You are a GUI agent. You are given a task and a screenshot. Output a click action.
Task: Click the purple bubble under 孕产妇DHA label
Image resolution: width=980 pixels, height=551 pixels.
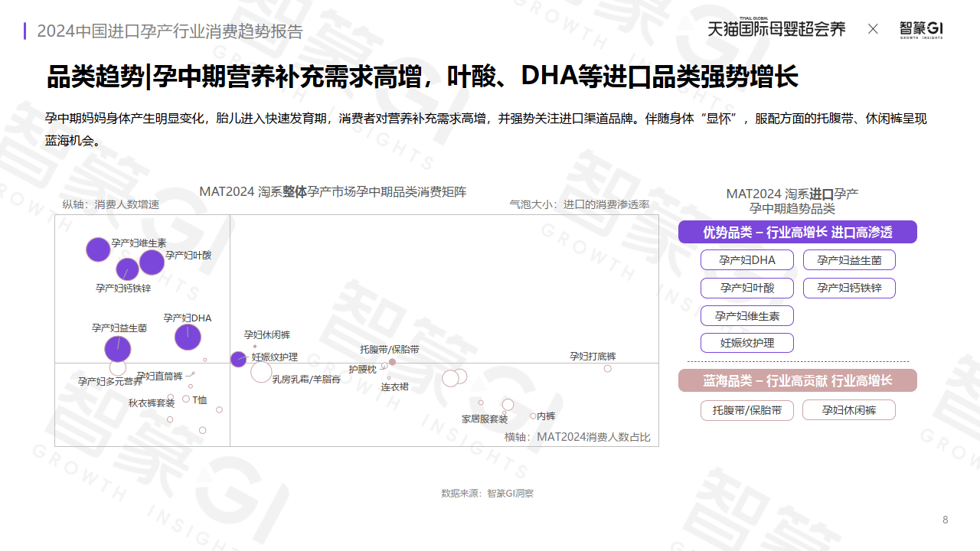pyautogui.click(x=188, y=337)
